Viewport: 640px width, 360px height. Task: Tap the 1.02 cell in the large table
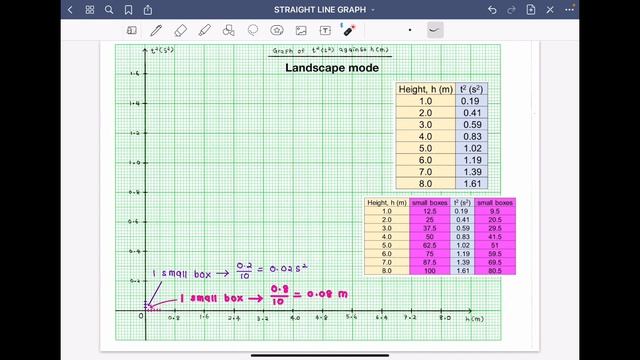pyautogui.click(x=471, y=148)
